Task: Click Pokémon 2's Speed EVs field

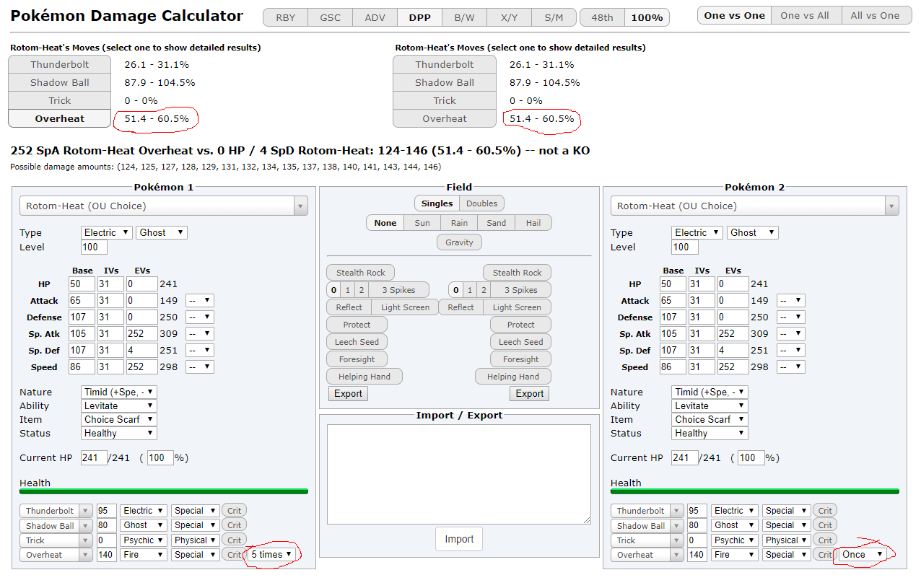Action: (x=733, y=367)
